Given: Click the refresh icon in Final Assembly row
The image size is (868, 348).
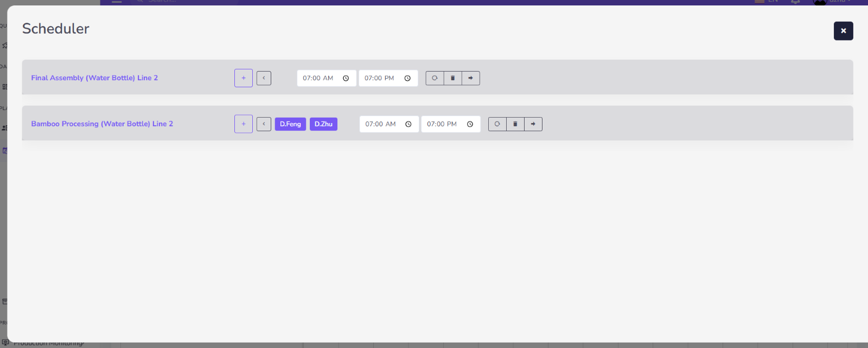Looking at the screenshot, I should pyautogui.click(x=435, y=78).
